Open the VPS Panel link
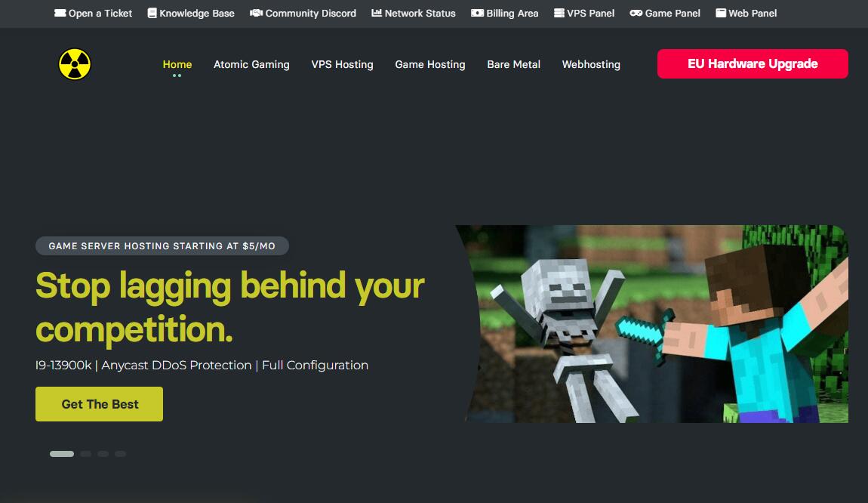The width and height of the screenshot is (868, 503). point(584,13)
